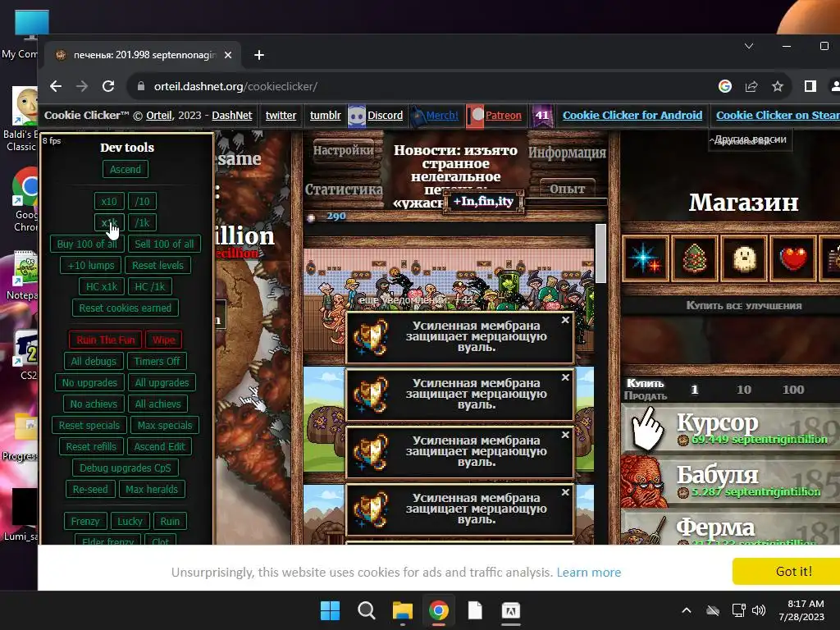
Task: Bookmark page with the star icon
Action: click(778, 86)
